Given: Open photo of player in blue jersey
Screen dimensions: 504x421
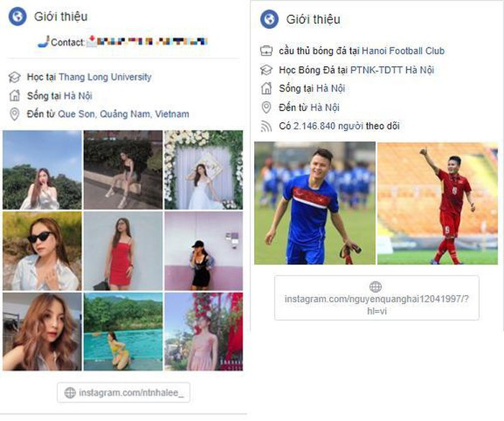Looking at the screenshot, I should click(315, 203).
